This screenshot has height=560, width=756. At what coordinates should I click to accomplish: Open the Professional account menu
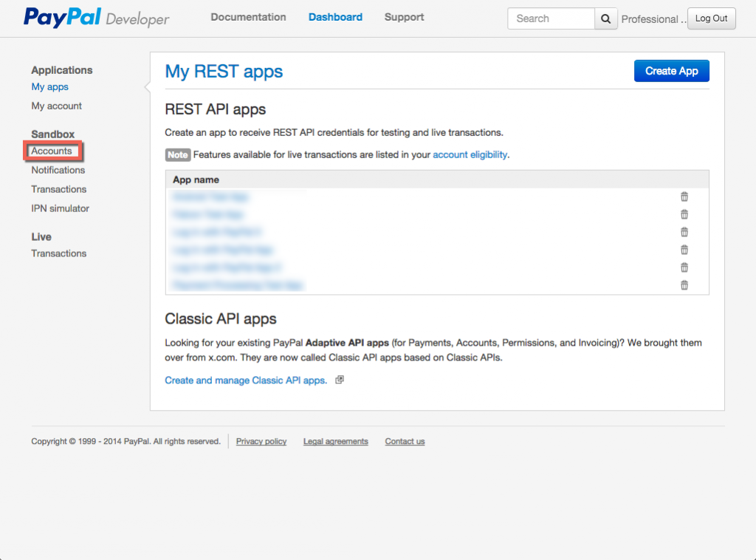pos(654,18)
